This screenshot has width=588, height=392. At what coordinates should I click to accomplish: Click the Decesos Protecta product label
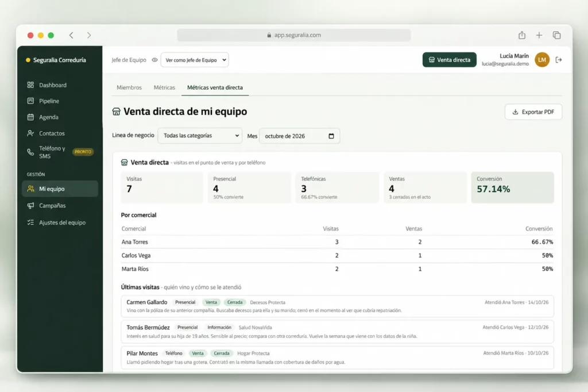[x=268, y=302]
